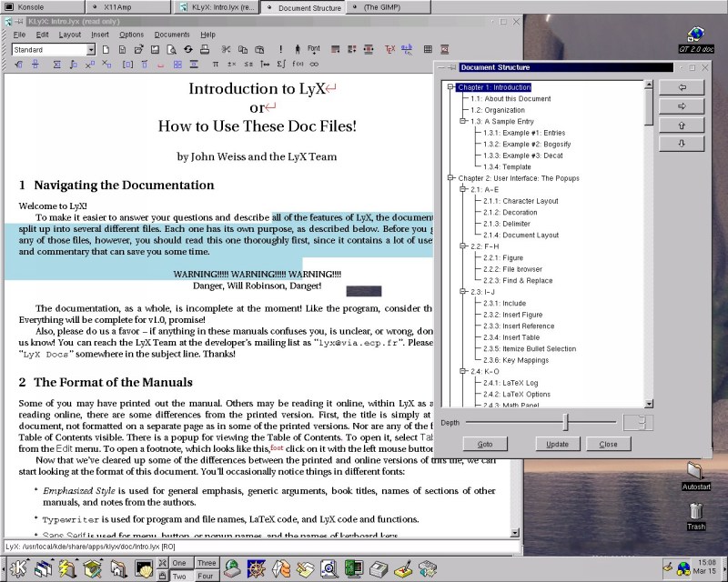The width and height of the screenshot is (728, 582).
Task: Click the Save floppy disk icon
Action: (x=155, y=49)
